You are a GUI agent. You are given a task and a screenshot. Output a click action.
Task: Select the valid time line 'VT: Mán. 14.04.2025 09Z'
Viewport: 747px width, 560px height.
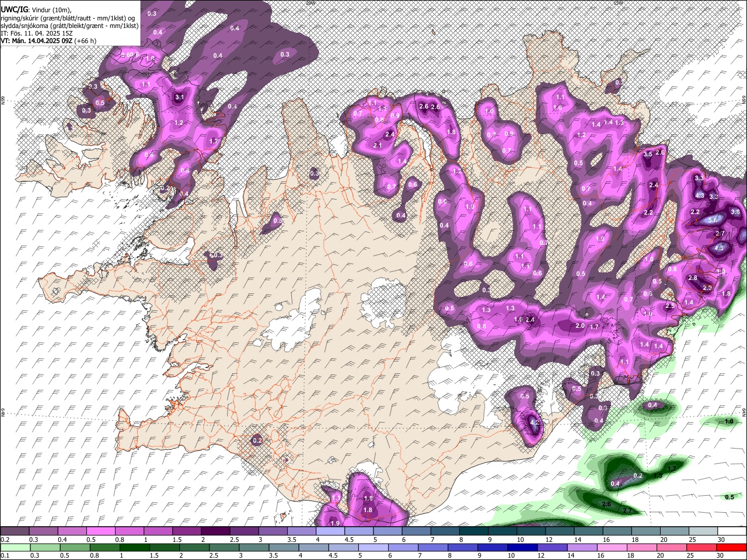coord(37,41)
